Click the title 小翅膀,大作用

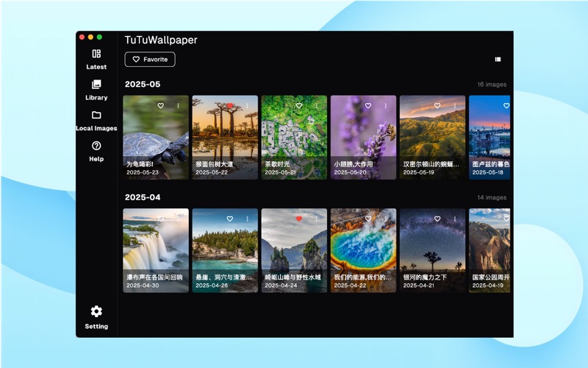tap(354, 164)
